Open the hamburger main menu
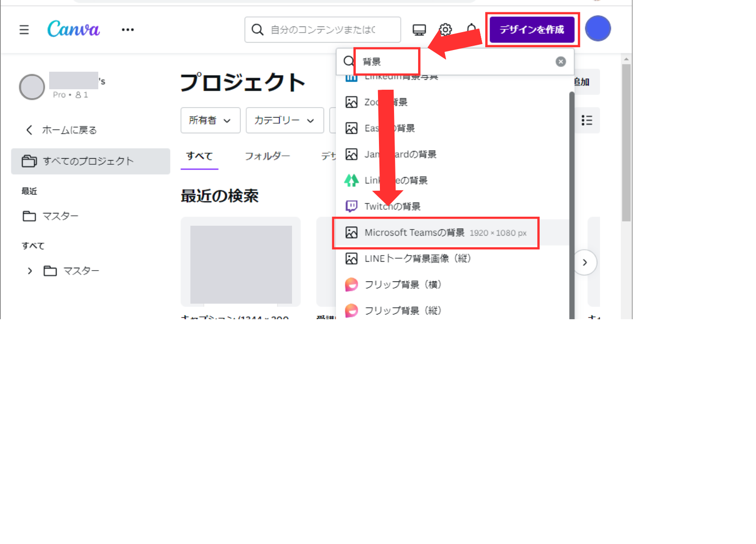The width and height of the screenshot is (756, 544). coord(24,30)
